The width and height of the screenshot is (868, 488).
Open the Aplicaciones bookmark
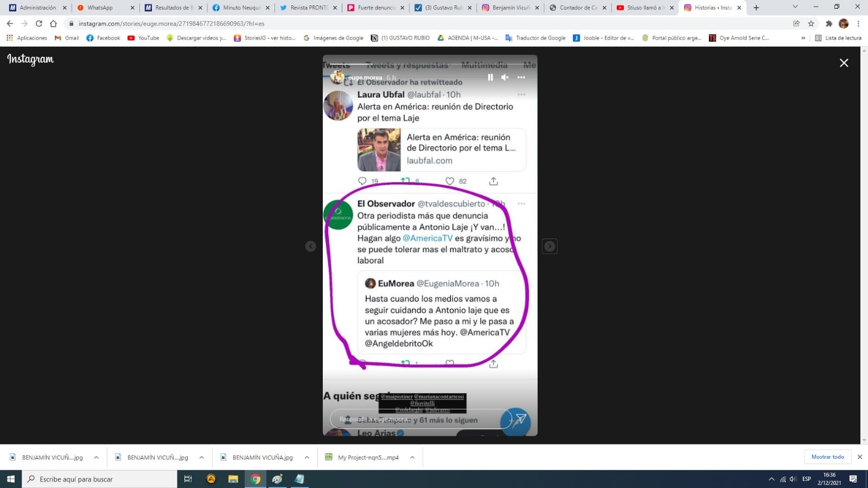27,38
